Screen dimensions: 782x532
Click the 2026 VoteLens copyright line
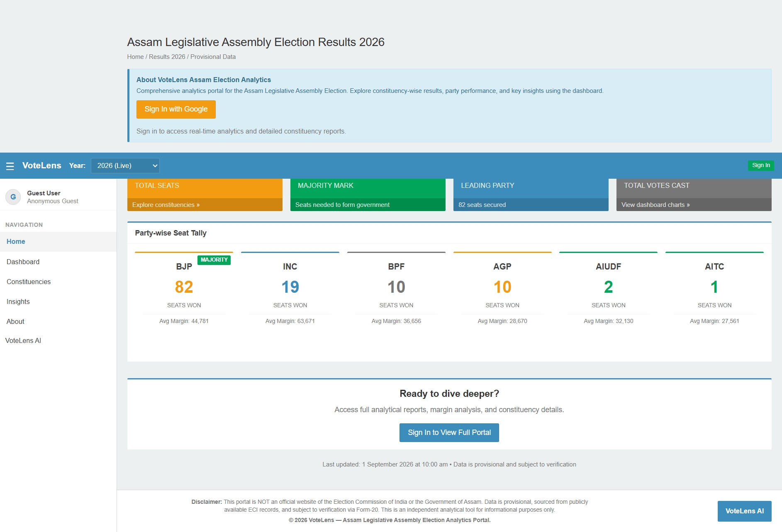(x=390, y=520)
